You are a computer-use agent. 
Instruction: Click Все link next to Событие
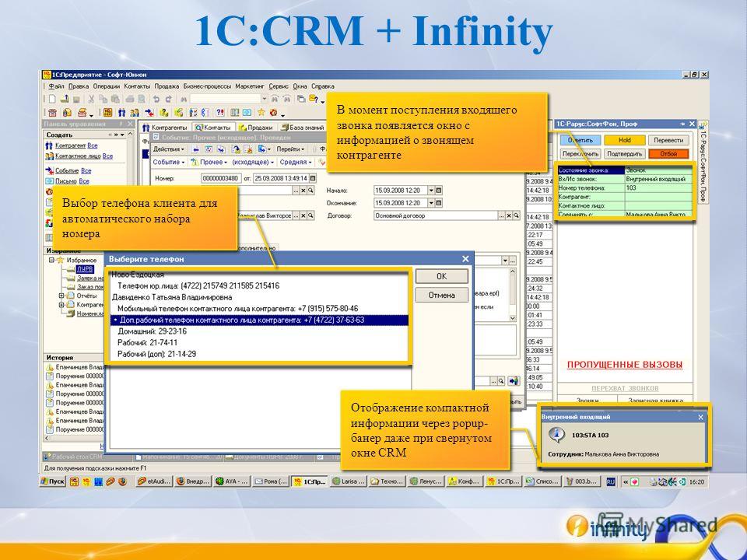pyautogui.click(x=86, y=170)
